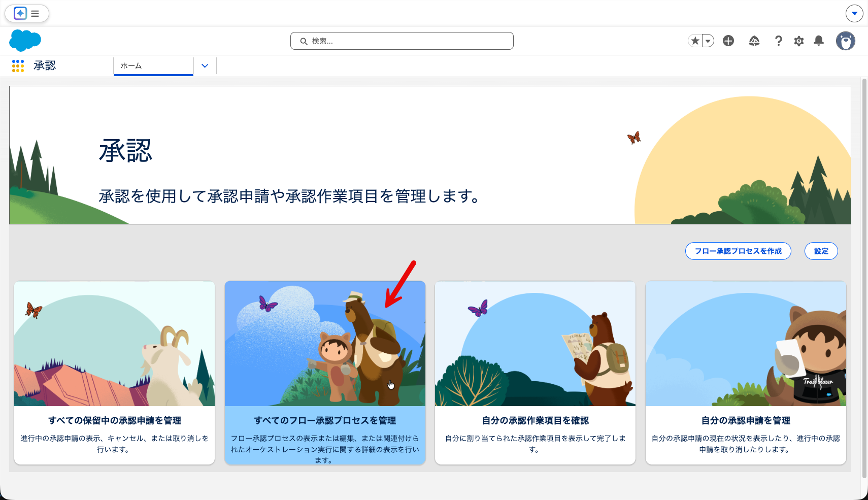
Task: Open the notifications bell
Action: (819, 41)
